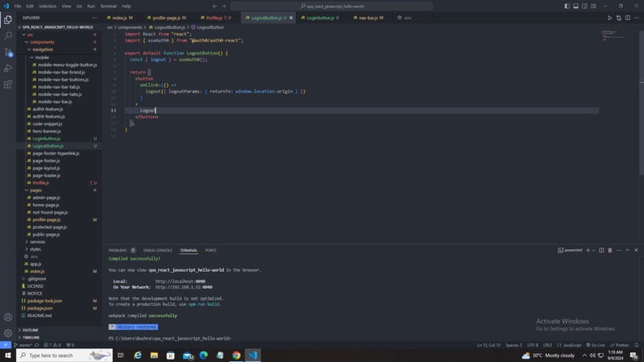The width and height of the screenshot is (644, 362).
Task: Open editor More Actions ellipsis
Action: (636, 18)
